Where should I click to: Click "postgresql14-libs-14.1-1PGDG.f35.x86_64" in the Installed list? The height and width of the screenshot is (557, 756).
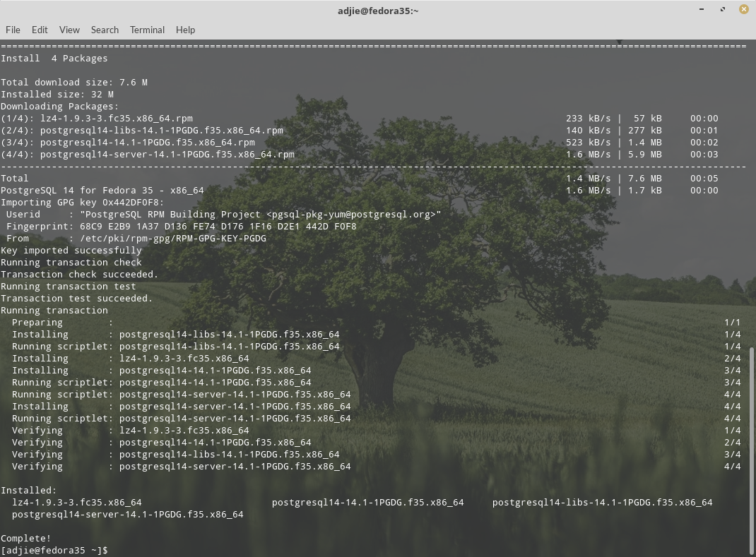[x=602, y=503]
